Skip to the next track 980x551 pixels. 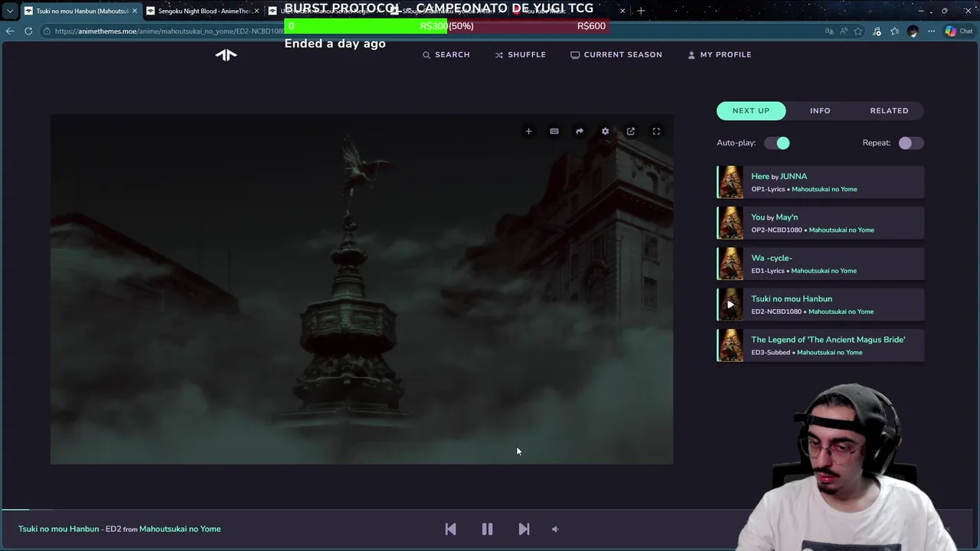524,529
